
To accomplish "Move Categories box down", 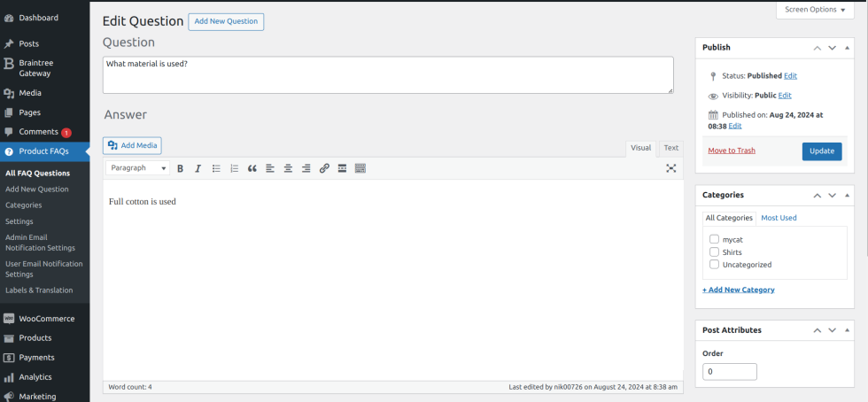I will point(832,195).
